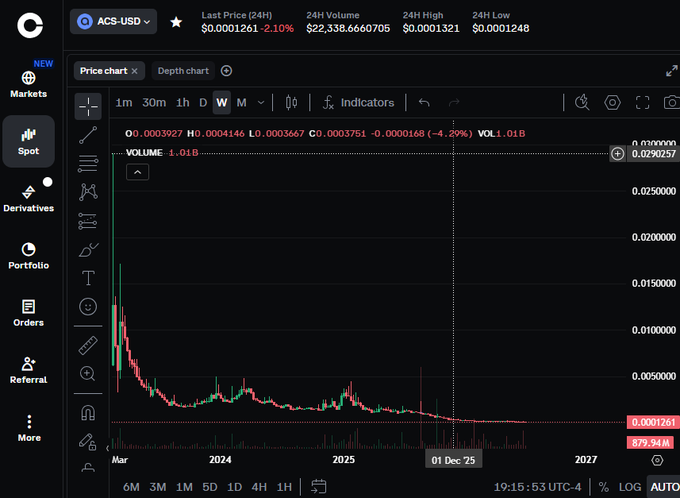This screenshot has width=680, height=498.
Task: Open the Indicators dialog
Action: click(x=359, y=103)
